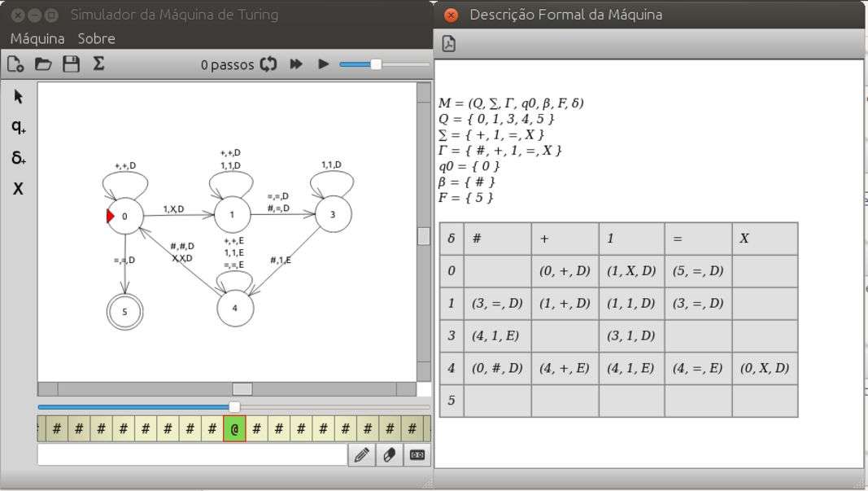The width and height of the screenshot is (868, 491).
Task: Create a new machine file
Action: pos(15,64)
